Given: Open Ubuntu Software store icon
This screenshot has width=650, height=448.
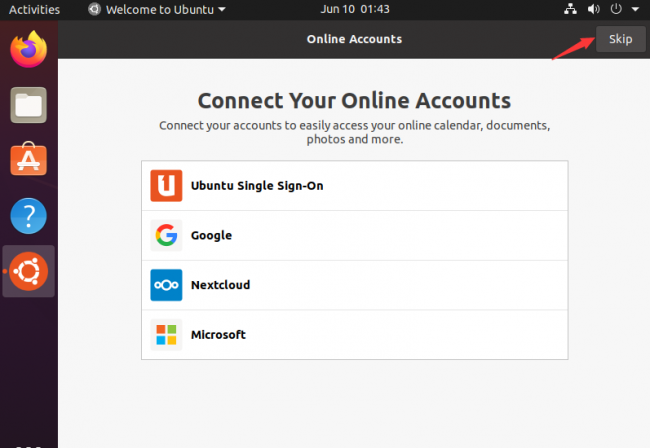Looking at the screenshot, I should tap(29, 159).
